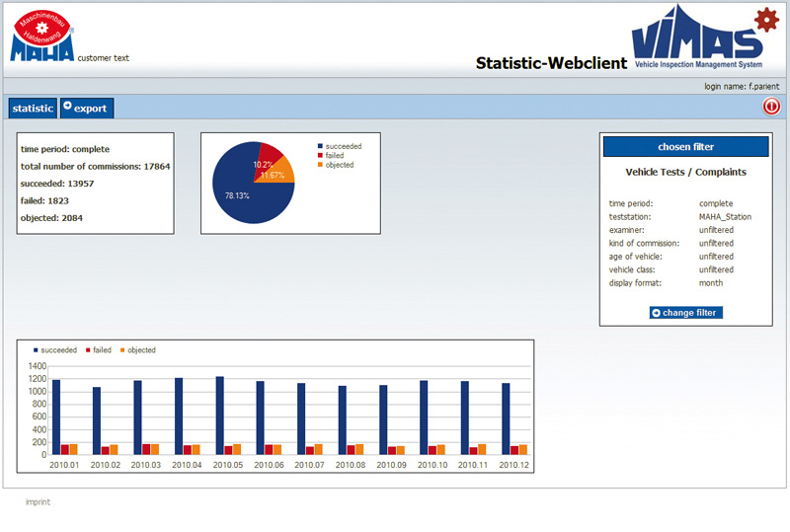790x532 pixels.
Task: Open the statistic tab
Action: click(33, 109)
